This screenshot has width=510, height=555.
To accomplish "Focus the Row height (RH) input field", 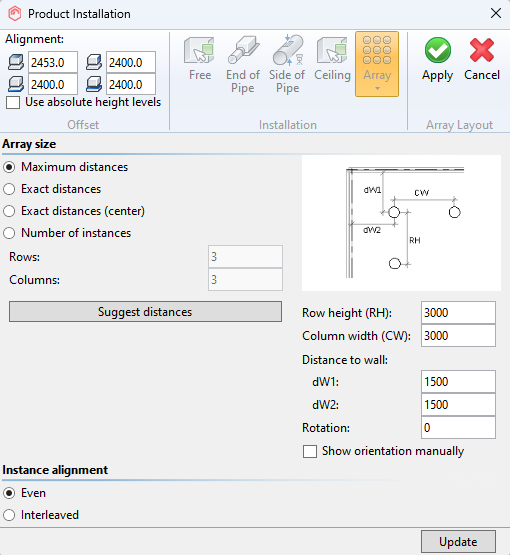I will click(458, 313).
